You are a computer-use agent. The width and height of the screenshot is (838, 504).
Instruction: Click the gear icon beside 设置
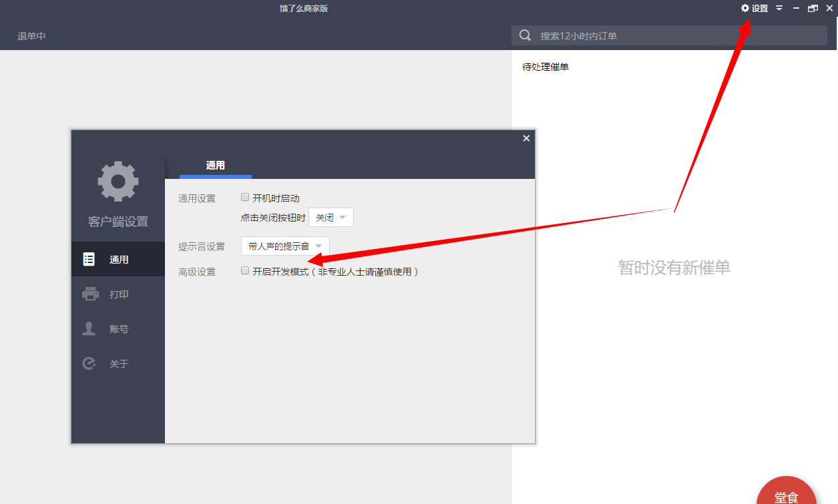(745, 9)
